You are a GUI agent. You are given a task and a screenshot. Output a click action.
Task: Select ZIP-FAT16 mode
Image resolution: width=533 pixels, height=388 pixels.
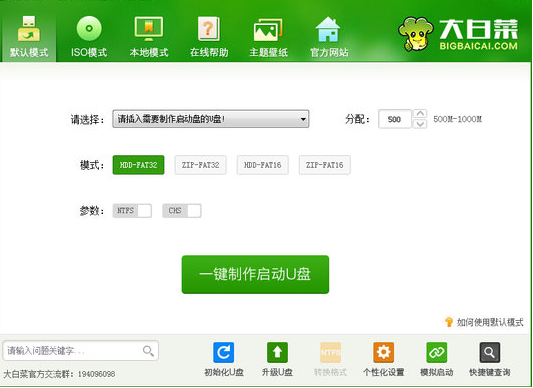click(325, 165)
